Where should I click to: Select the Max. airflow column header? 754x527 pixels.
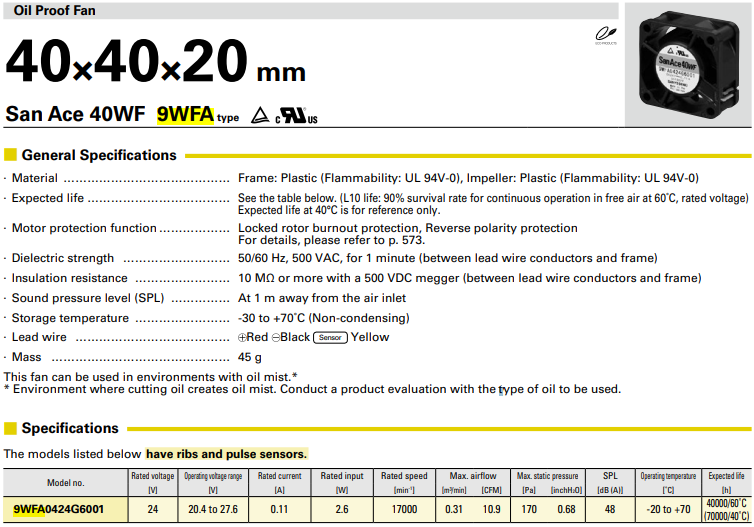(475, 476)
